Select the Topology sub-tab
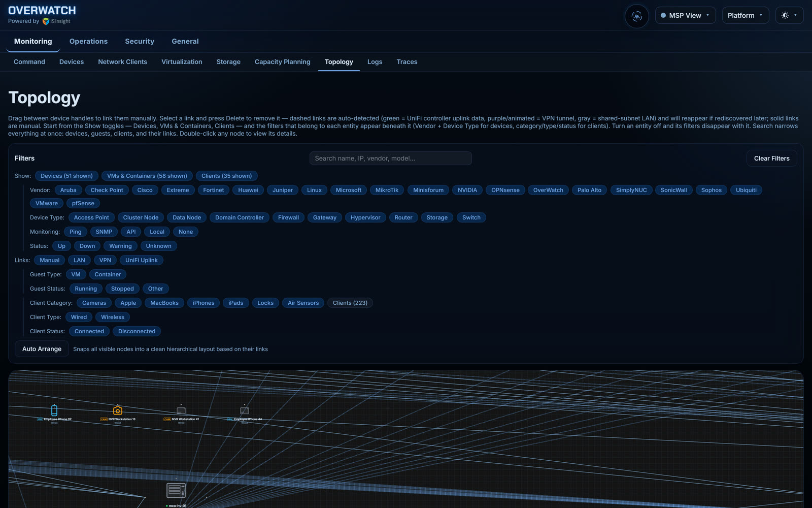Image resolution: width=812 pixels, height=508 pixels. (x=339, y=62)
